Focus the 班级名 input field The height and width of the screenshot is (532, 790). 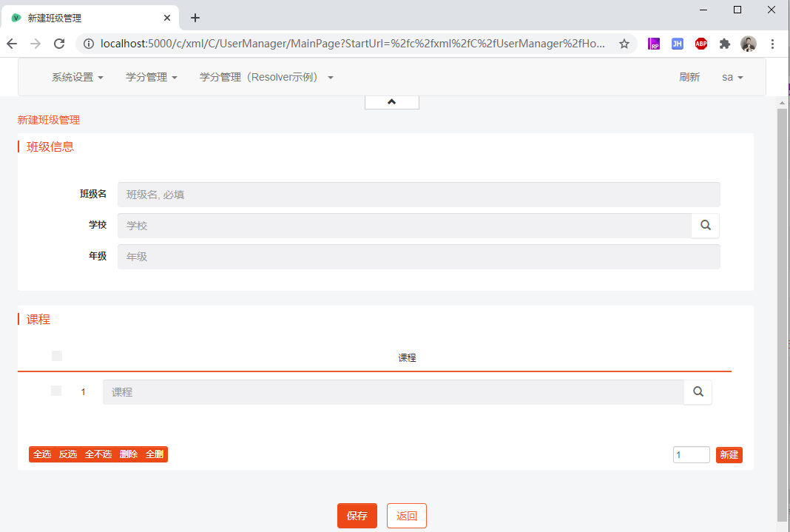(x=419, y=195)
